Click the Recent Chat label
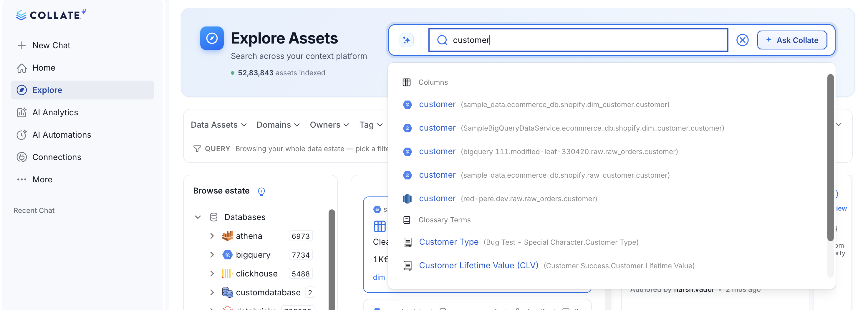 pyautogui.click(x=34, y=210)
